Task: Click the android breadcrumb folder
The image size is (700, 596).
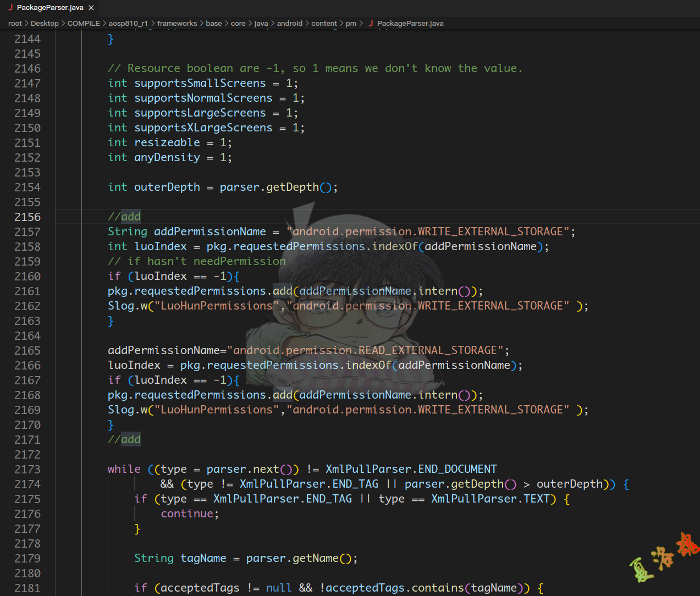Action: click(x=290, y=24)
